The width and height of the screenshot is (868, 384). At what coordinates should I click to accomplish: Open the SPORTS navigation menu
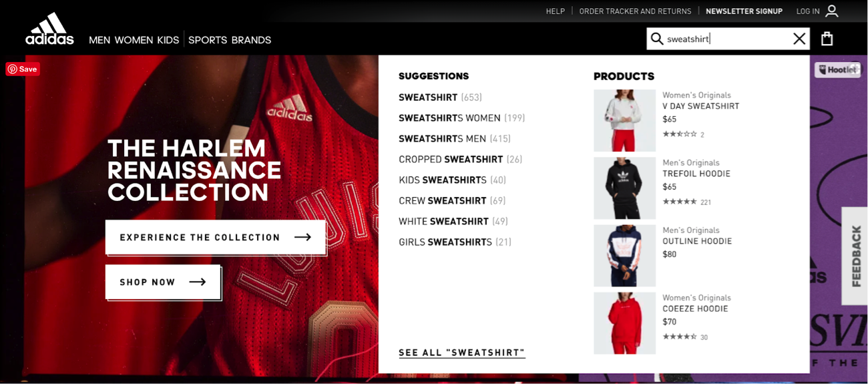pos(208,40)
